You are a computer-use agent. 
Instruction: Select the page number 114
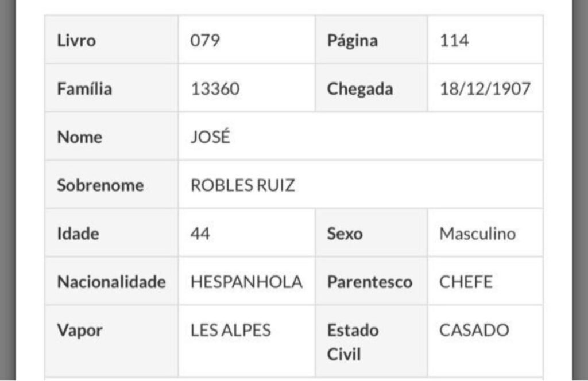[x=454, y=41]
